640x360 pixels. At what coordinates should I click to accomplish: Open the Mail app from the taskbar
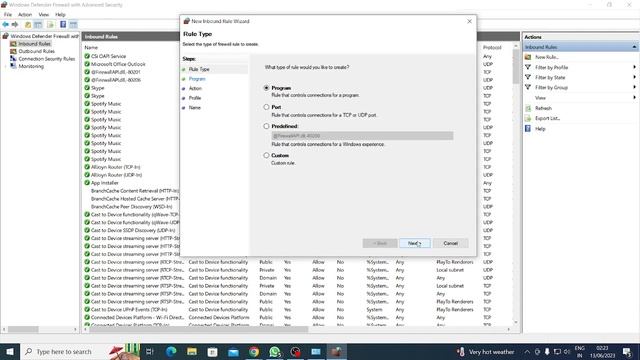click(233, 351)
